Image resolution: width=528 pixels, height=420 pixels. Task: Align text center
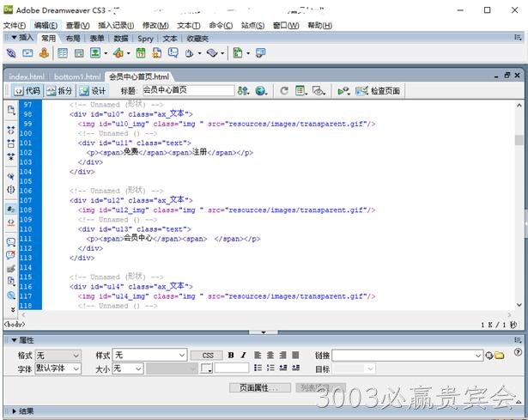coord(270,355)
